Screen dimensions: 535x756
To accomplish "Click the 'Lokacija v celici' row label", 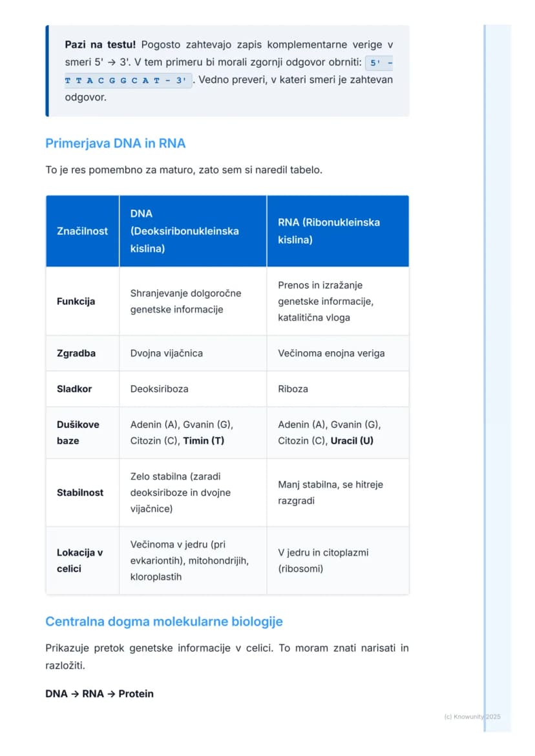I will coord(79,560).
